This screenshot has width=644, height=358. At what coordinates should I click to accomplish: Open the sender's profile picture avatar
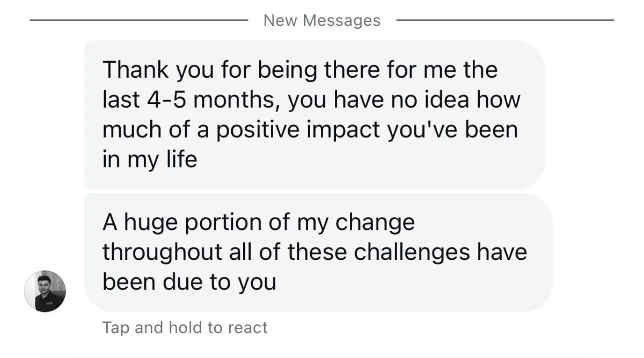coord(45,291)
